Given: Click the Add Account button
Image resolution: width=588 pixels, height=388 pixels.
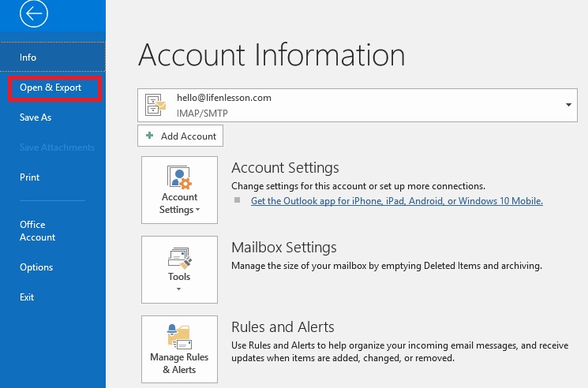Looking at the screenshot, I should 180,136.
